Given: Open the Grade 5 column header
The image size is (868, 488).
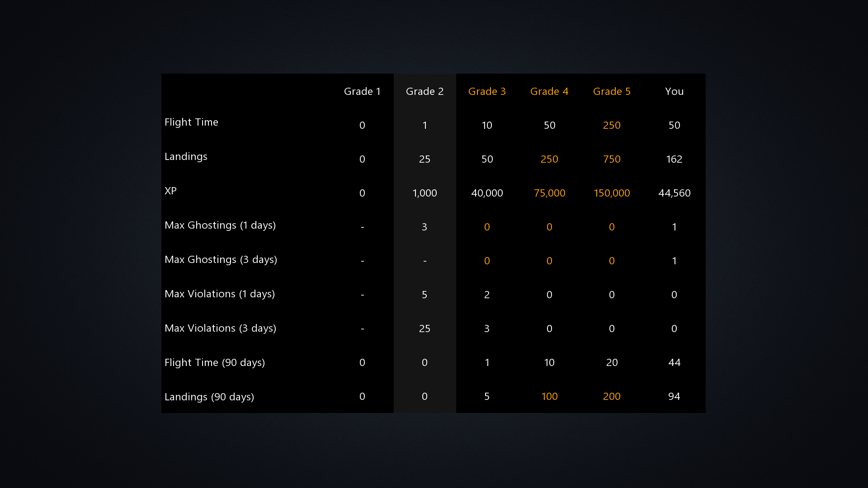Looking at the screenshot, I should coord(612,91).
